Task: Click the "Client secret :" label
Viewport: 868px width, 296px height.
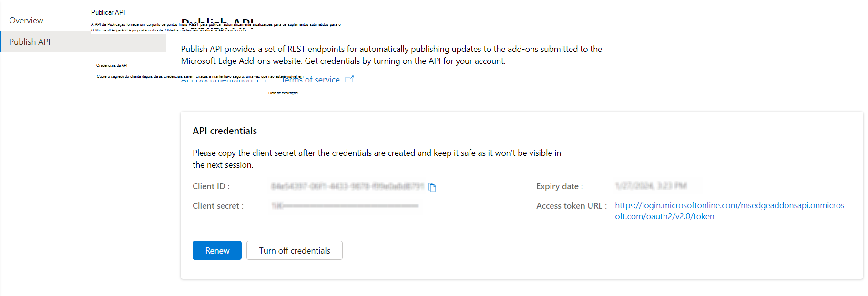Action: coord(218,206)
